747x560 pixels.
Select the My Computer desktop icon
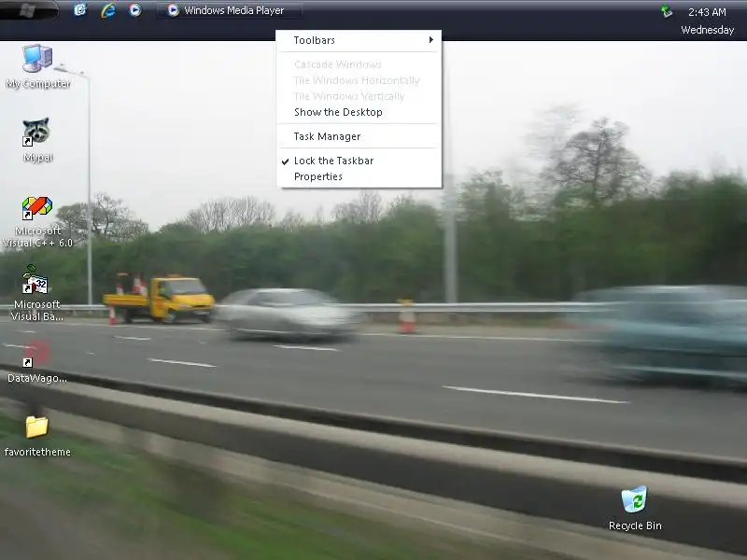(x=37, y=59)
